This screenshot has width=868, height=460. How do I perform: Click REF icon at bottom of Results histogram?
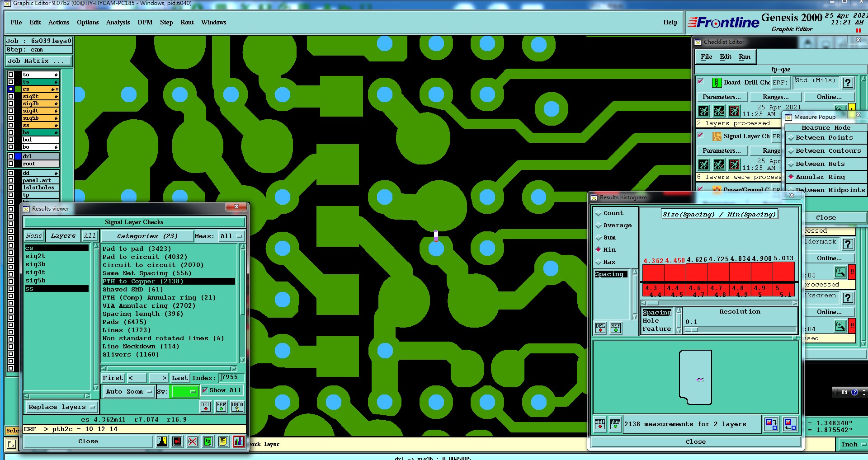(615, 424)
